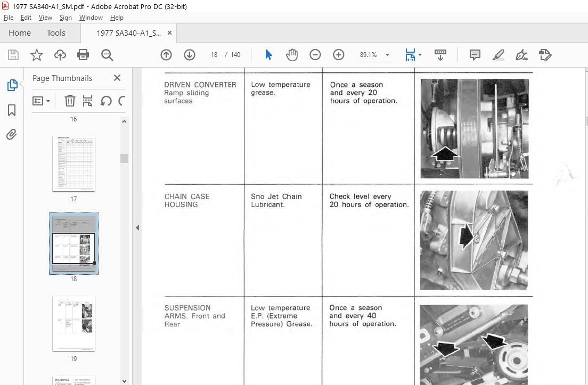
Task: Open the zoom level dropdown at 89.1%
Action: coord(387,55)
